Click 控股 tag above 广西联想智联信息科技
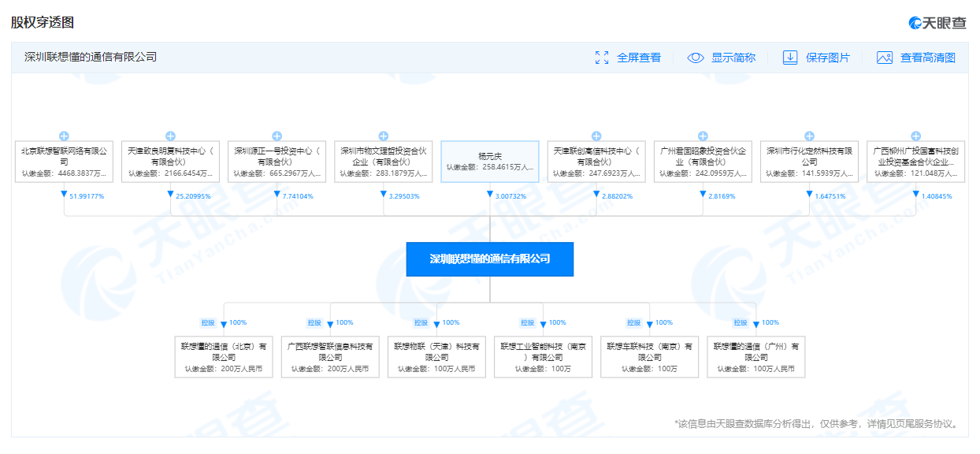The width and height of the screenshot is (980, 454). [x=314, y=322]
